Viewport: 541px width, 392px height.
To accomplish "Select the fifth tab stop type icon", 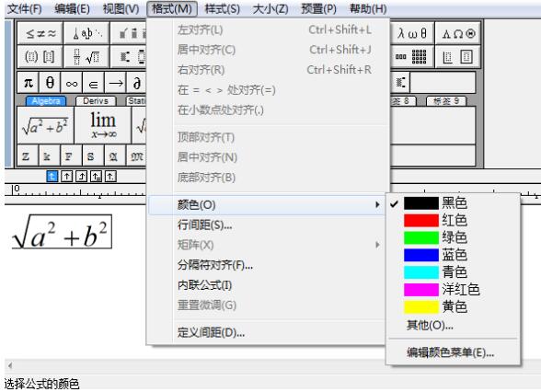I will tap(110, 177).
